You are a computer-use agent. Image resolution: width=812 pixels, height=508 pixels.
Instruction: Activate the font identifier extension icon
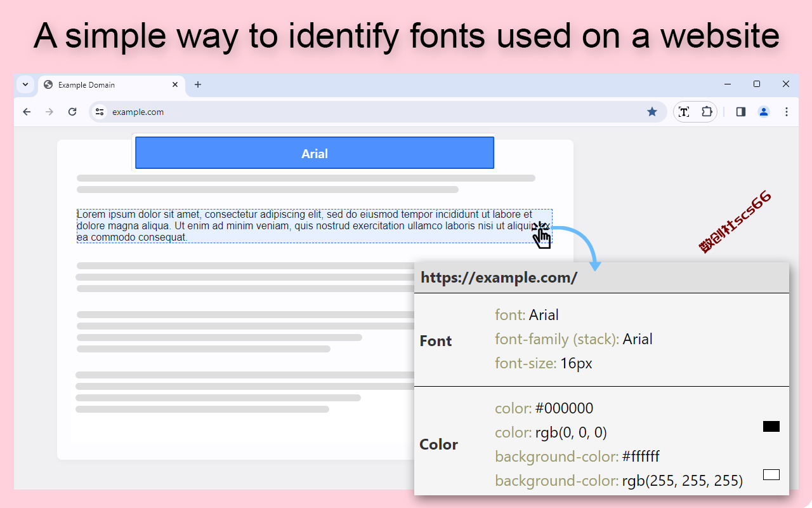[x=684, y=112]
